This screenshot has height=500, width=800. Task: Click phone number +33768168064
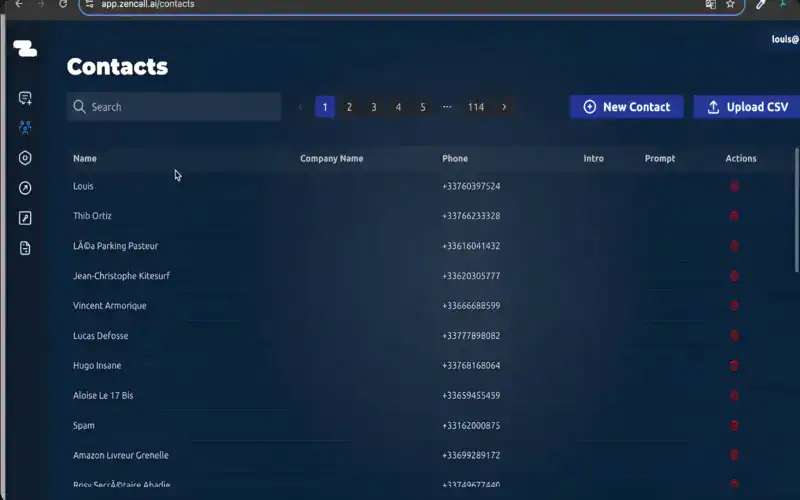(x=471, y=365)
